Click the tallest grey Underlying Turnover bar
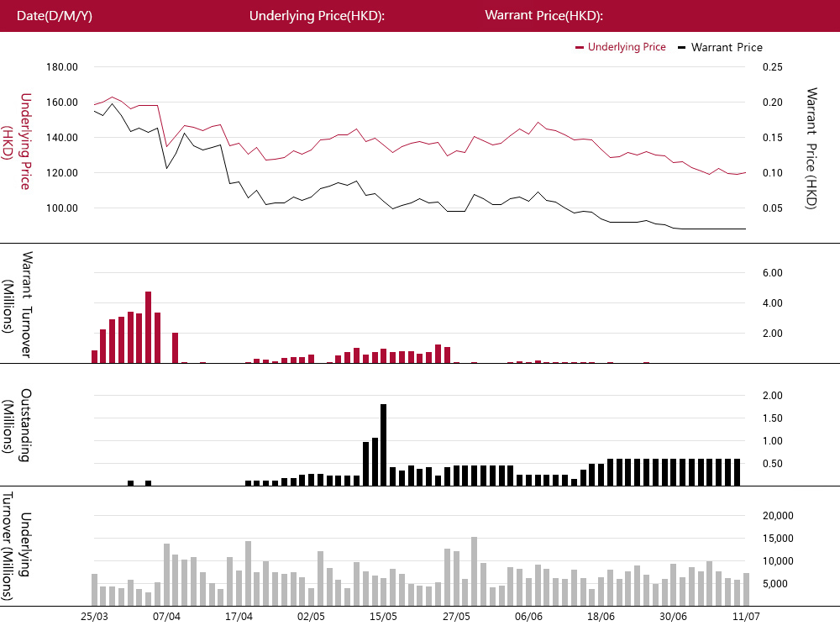Screen dimensions: 840x631 pos(474,571)
